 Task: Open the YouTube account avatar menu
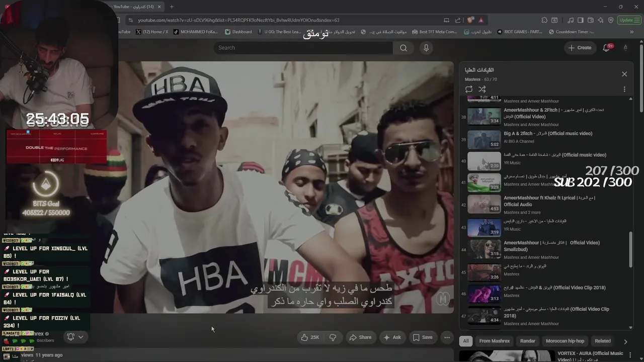pyautogui.click(x=625, y=48)
